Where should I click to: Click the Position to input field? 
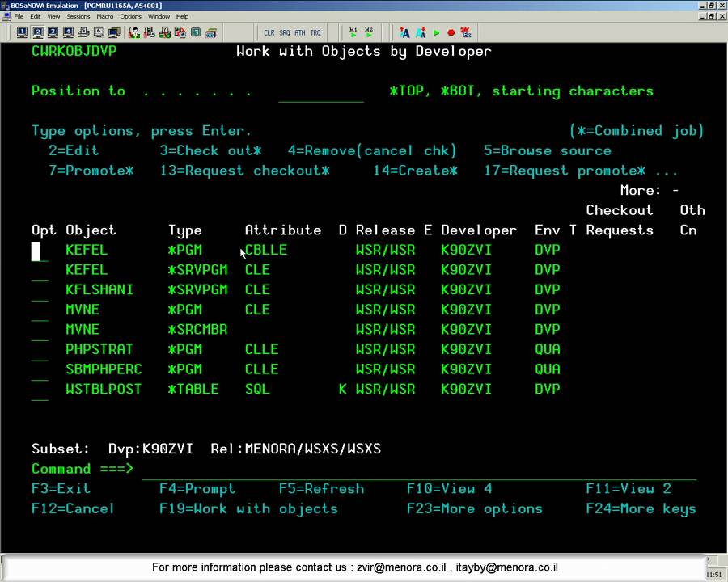tap(321, 92)
